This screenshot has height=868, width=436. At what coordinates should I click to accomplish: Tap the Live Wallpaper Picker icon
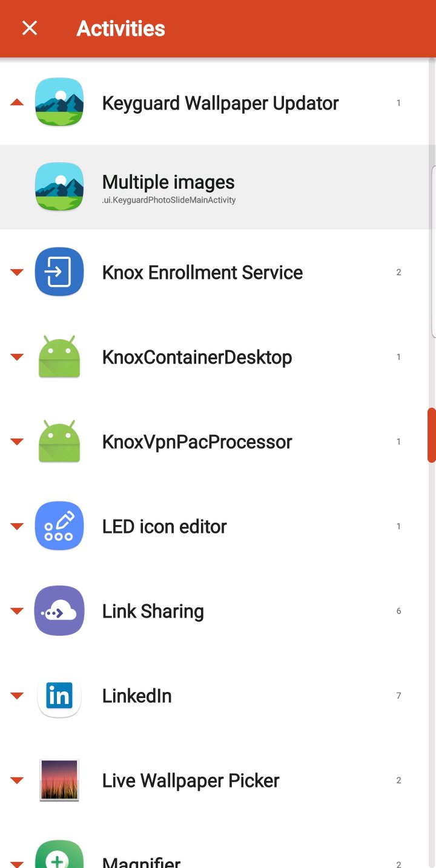(59, 780)
